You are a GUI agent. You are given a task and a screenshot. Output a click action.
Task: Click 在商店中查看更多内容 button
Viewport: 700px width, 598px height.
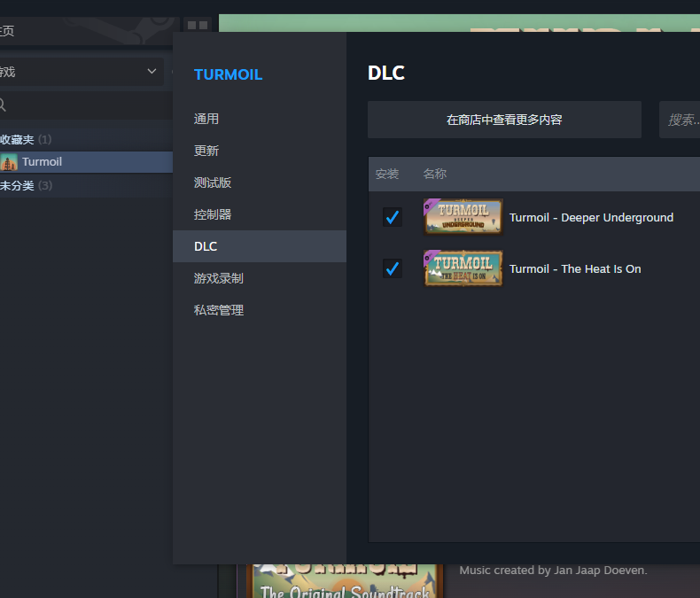504,120
